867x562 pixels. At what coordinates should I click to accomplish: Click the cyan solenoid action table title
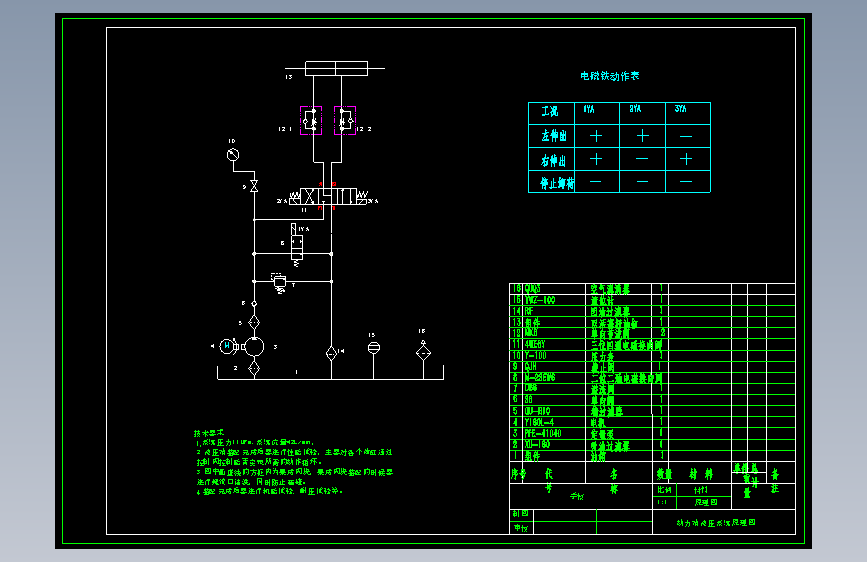609,76
